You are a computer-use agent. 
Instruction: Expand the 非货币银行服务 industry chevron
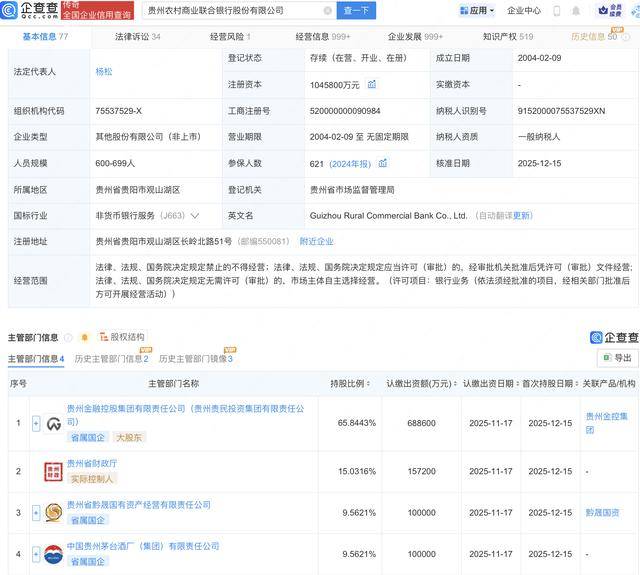pos(195,215)
